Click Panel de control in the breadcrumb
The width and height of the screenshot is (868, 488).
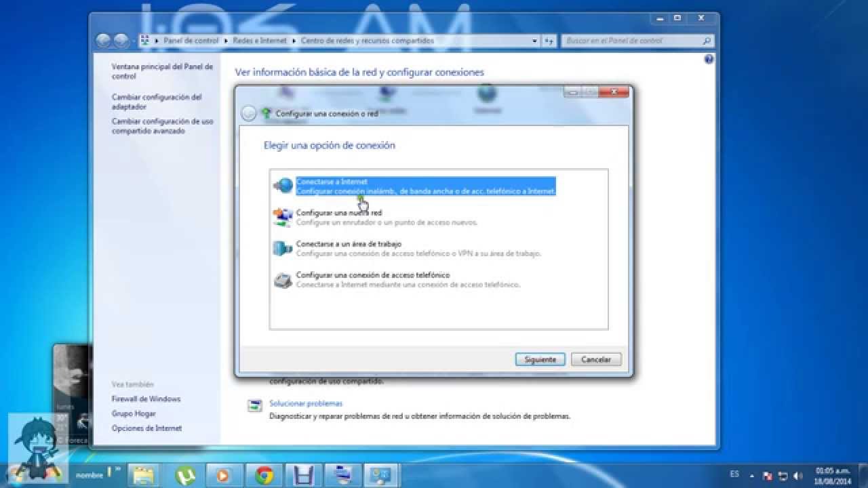click(191, 41)
